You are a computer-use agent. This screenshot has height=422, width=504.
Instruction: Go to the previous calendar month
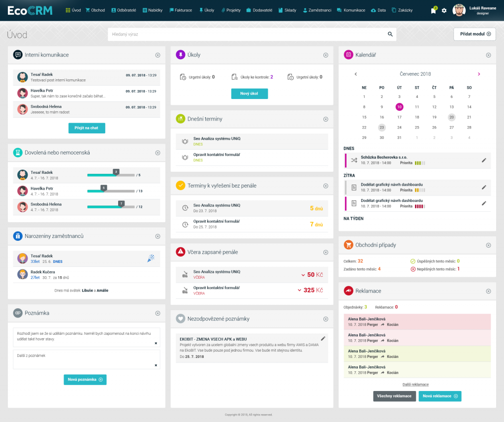click(356, 74)
